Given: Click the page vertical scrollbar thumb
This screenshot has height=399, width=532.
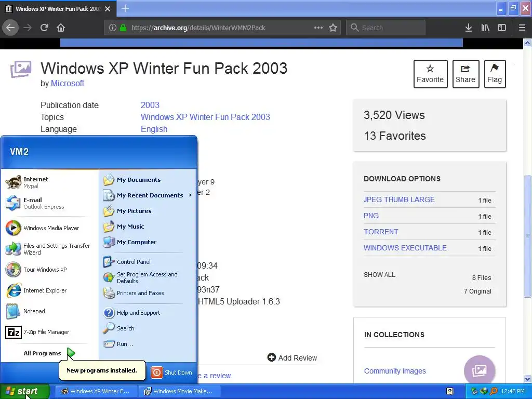Looking at the screenshot, I should [528, 236].
